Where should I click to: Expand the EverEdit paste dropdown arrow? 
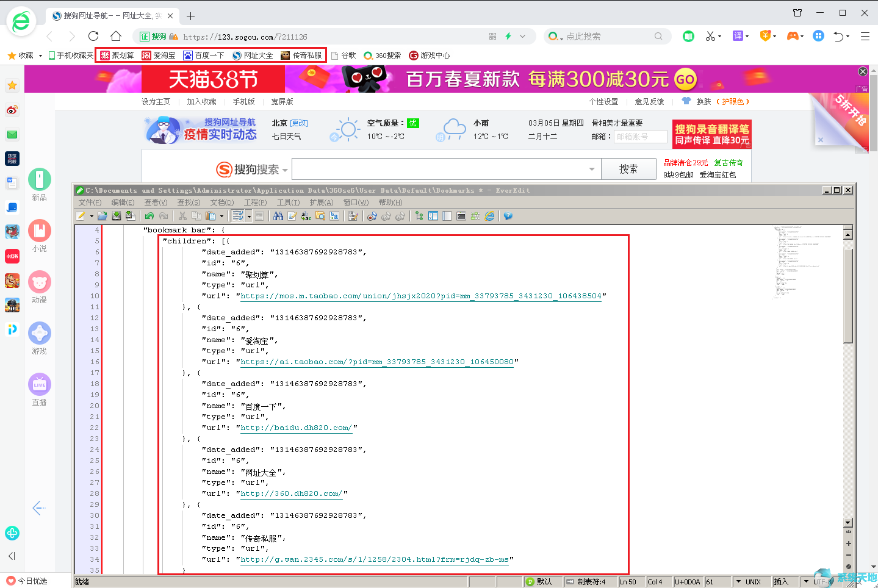click(221, 216)
